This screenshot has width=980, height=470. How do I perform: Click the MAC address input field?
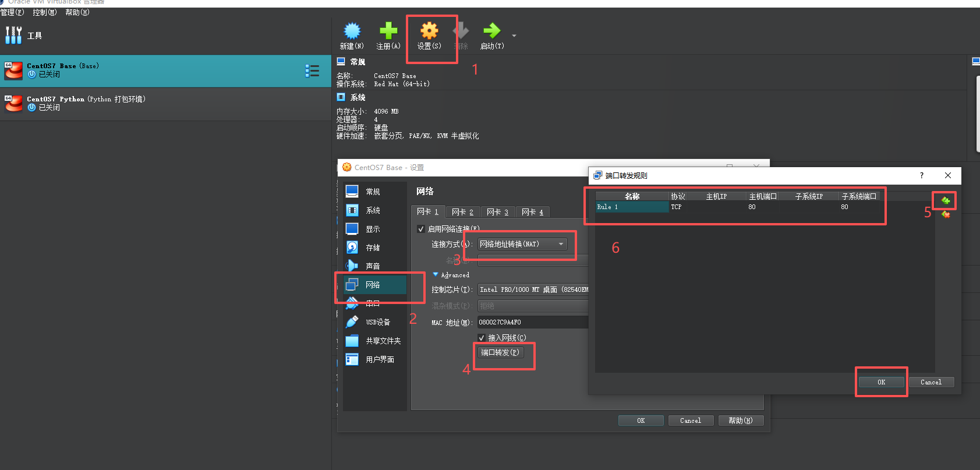pyautogui.click(x=532, y=322)
